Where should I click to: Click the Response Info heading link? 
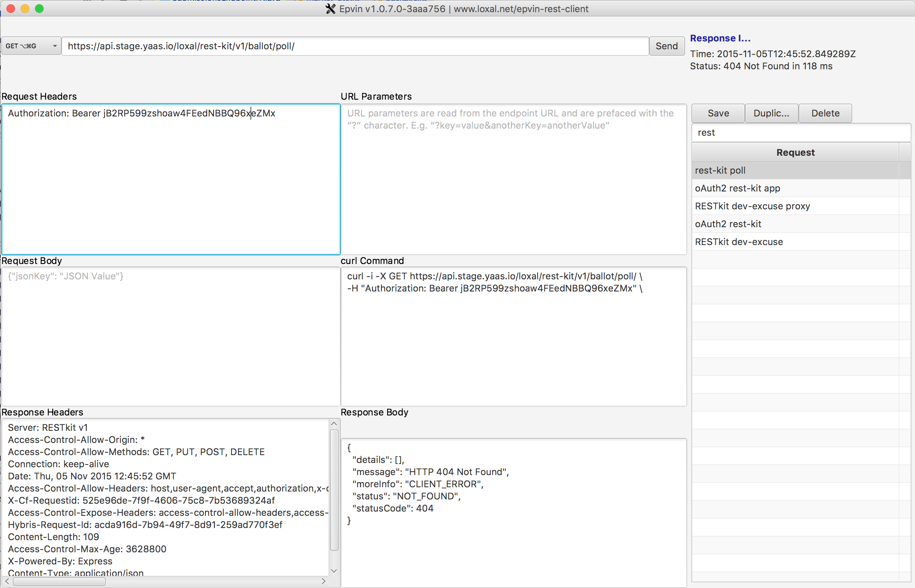(720, 38)
